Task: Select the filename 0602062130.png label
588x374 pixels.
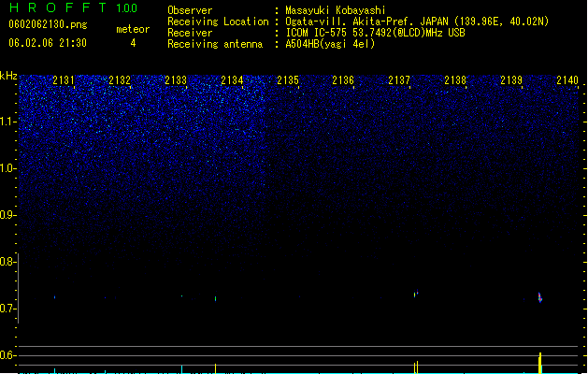Action: pos(48,24)
